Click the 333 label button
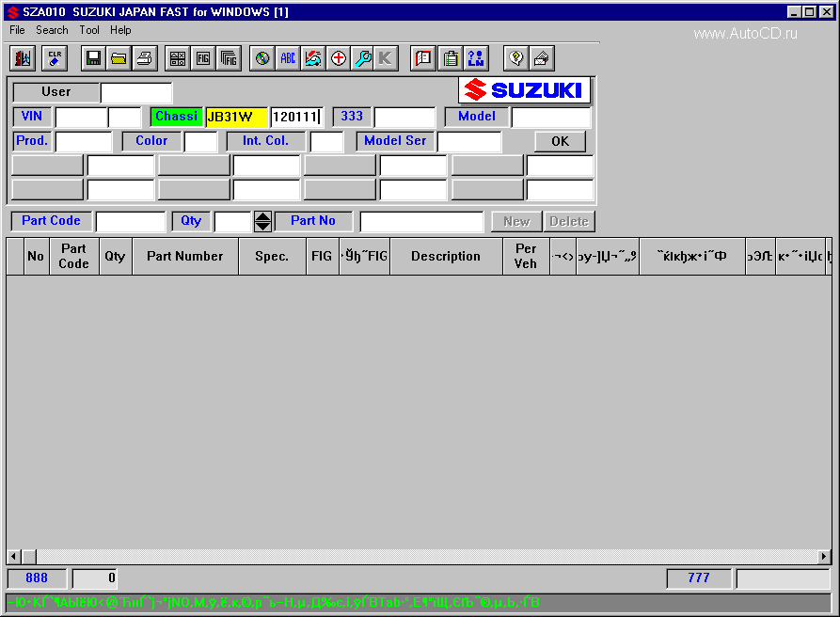Viewport: 840px width, 617px height. pyautogui.click(x=352, y=117)
